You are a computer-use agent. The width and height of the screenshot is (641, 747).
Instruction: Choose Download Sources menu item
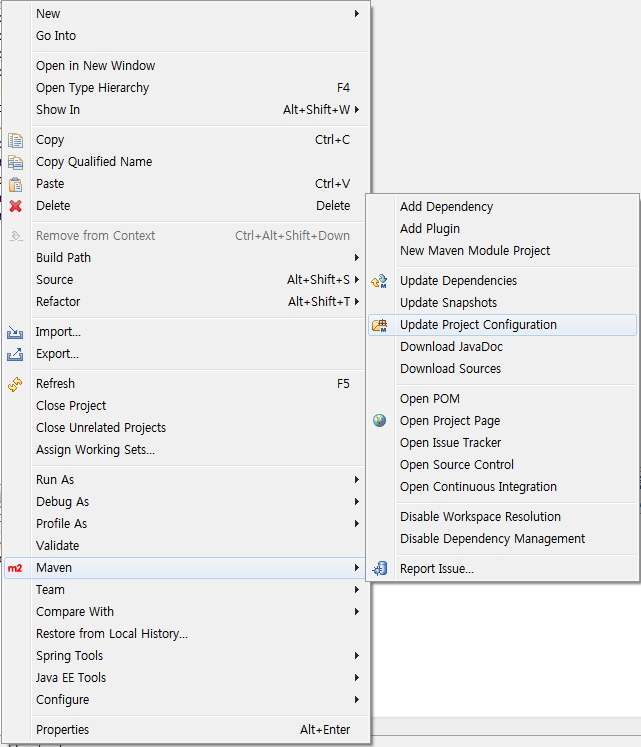(x=450, y=369)
